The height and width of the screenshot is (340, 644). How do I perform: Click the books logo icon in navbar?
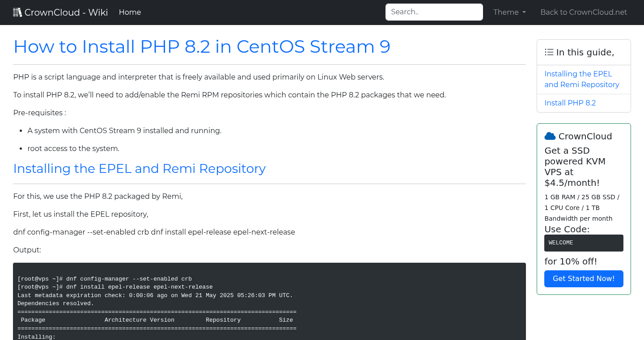[17, 13]
